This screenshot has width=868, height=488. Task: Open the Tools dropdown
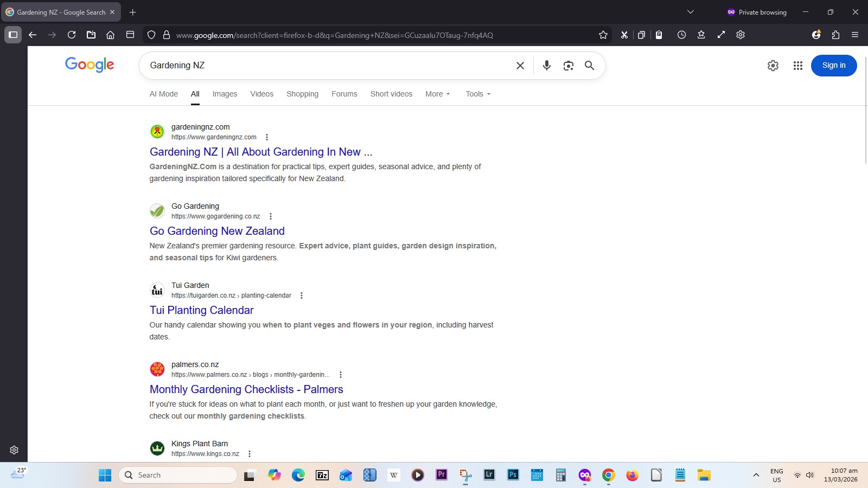477,94
